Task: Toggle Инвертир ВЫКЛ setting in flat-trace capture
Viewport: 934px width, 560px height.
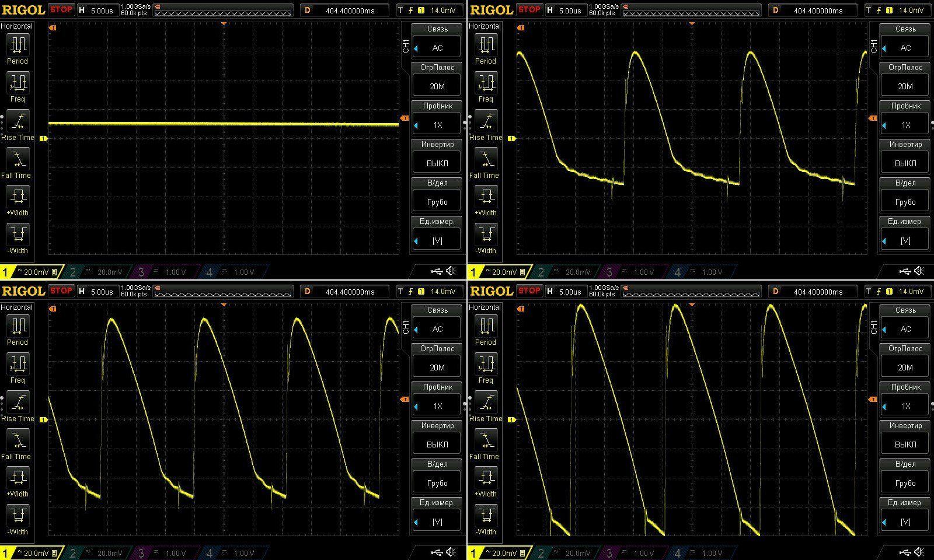Action: coord(437,156)
